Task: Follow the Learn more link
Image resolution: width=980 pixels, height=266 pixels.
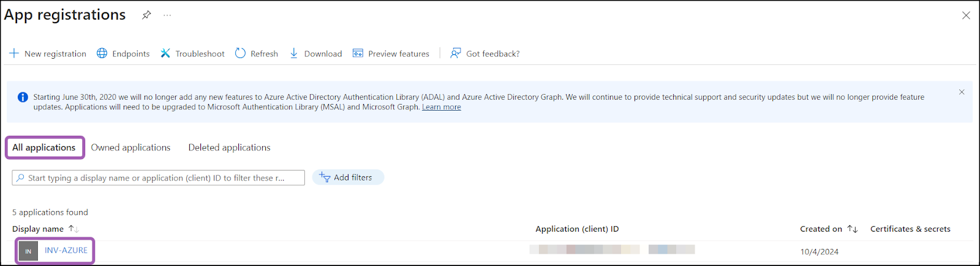Action: tap(441, 107)
